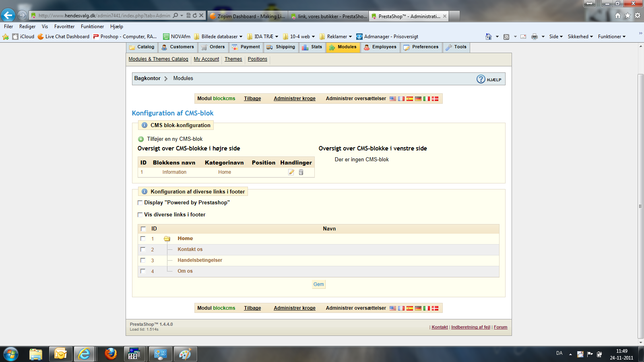This screenshot has height=362, width=644.
Task: Open top Administrer kroge link
Action: (295, 99)
